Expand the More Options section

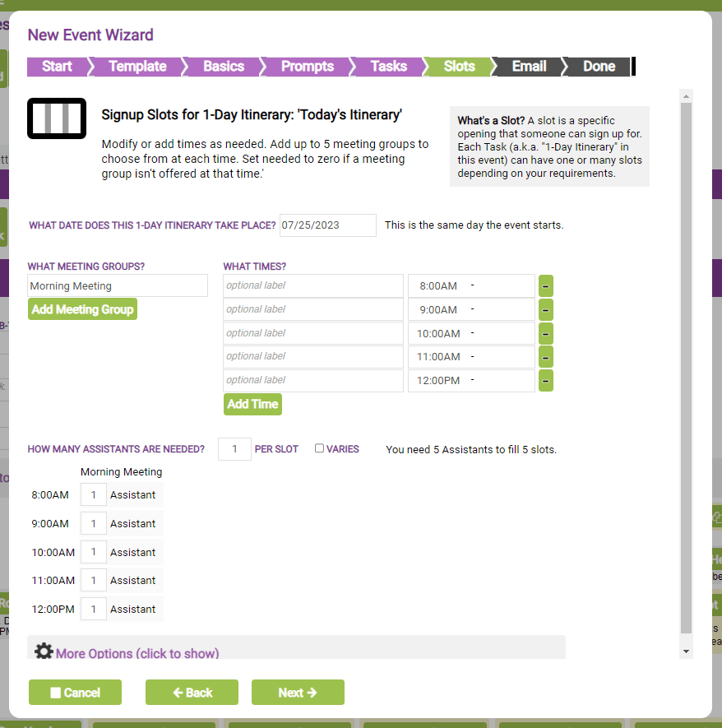pos(136,653)
